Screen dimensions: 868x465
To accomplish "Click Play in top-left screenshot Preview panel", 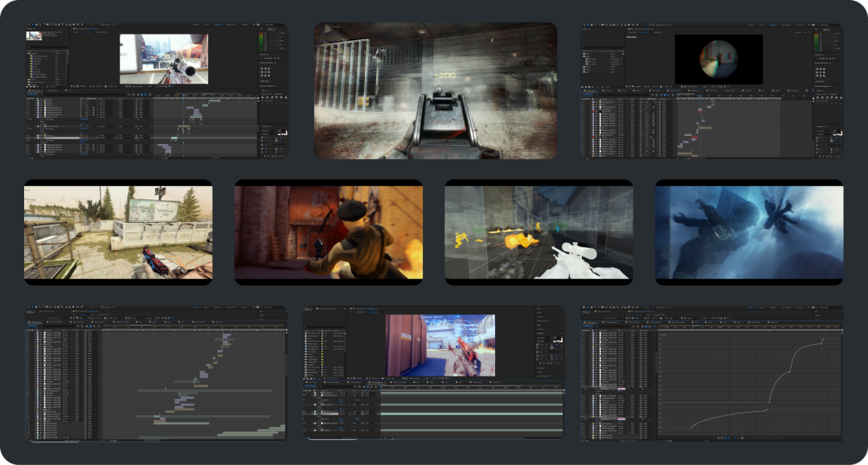I will pyautogui.click(x=272, y=58).
